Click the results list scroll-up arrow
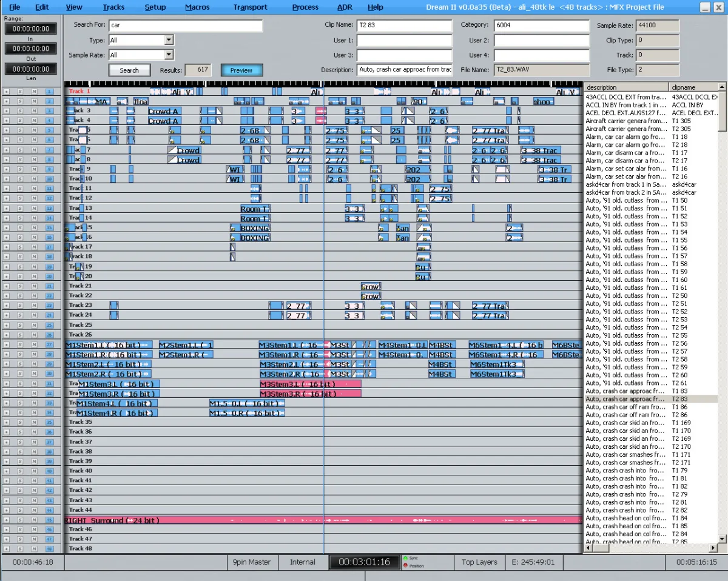 click(x=722, y=87)
